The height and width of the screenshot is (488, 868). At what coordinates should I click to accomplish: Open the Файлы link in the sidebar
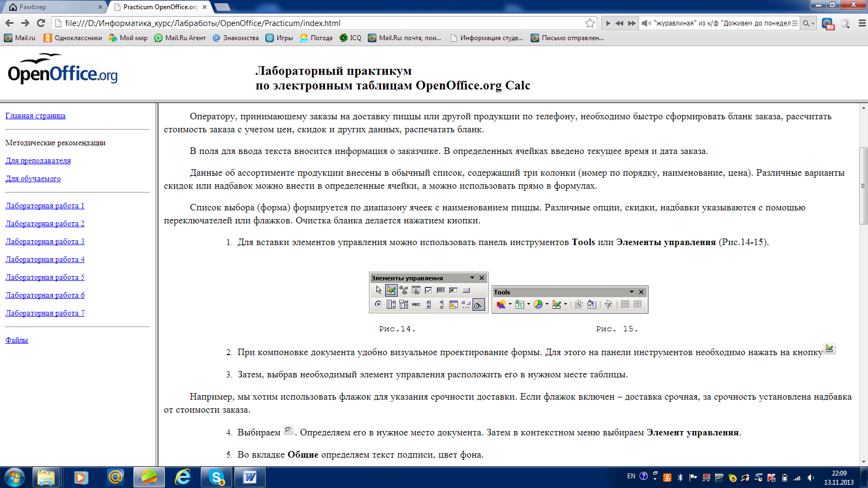[17, 340]
